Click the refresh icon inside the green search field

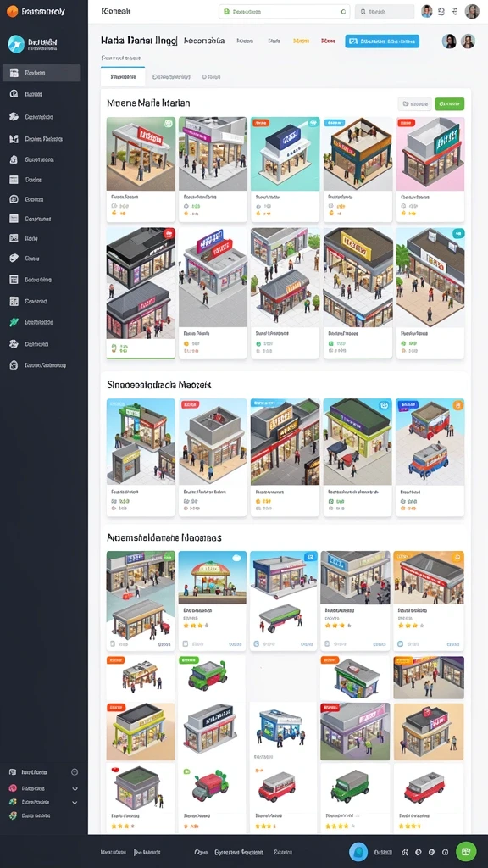click(x=342, y=12)
